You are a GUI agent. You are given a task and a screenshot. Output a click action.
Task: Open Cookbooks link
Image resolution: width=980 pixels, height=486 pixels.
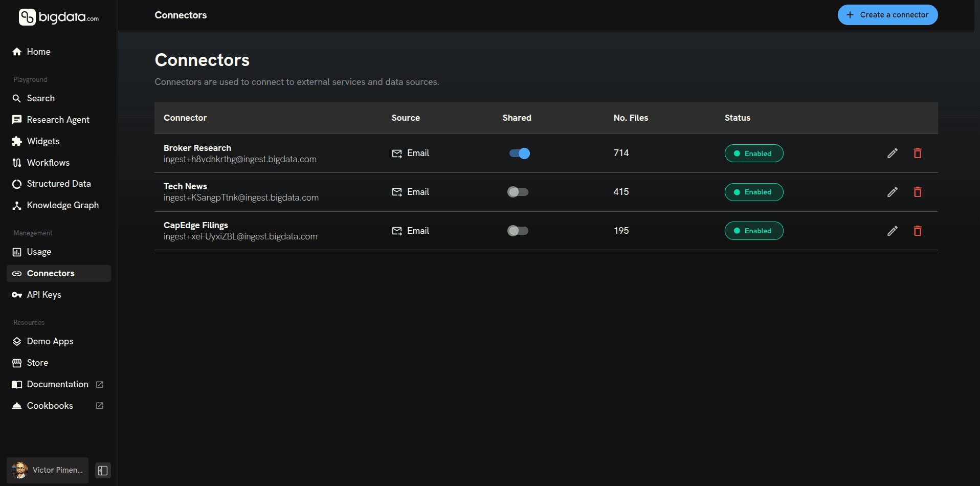click(59, 406)
